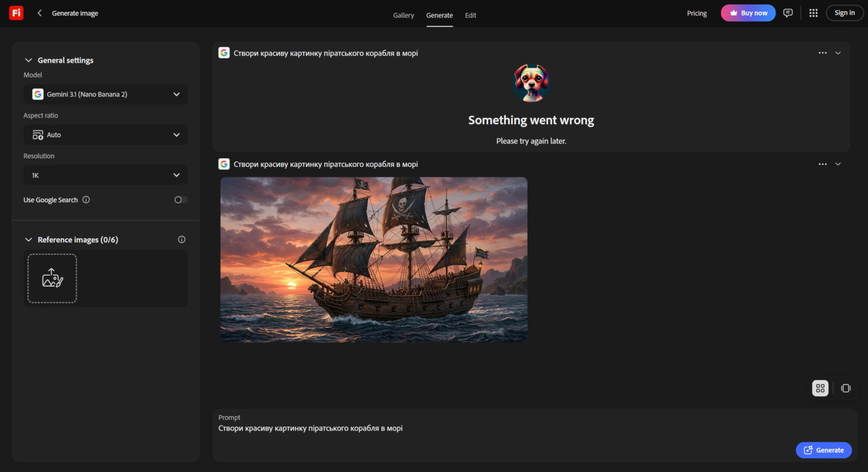Open more options for the pirate ship result
Screen dimensions: 868x472
(823, 164)
